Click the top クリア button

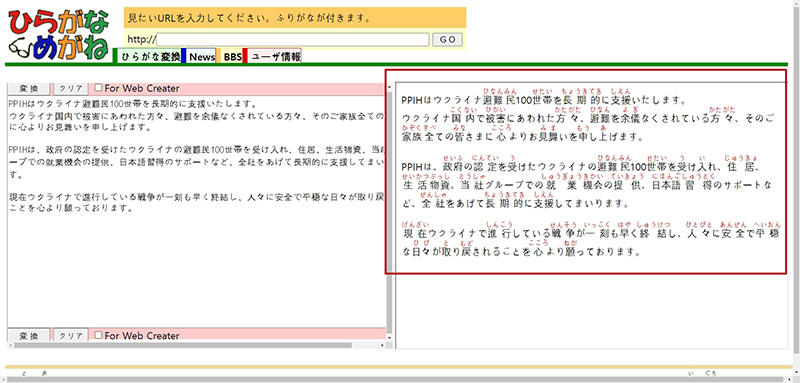[71, 88]
